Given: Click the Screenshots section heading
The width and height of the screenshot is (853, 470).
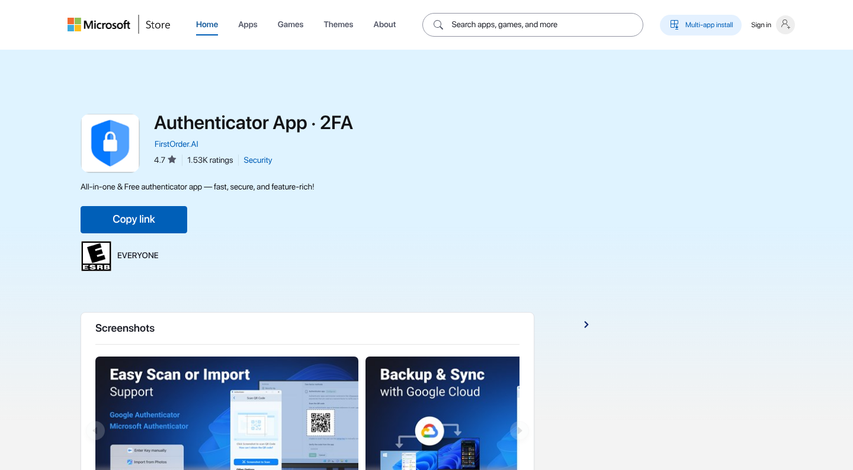Looking at the screenshot, I should pyautogui.click(x=125, y=328).
